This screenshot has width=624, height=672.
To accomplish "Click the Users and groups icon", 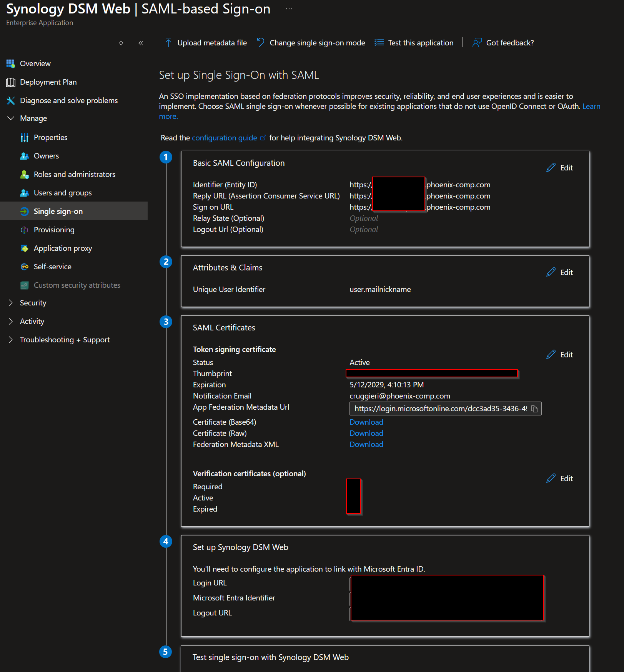I will [25, 193].
